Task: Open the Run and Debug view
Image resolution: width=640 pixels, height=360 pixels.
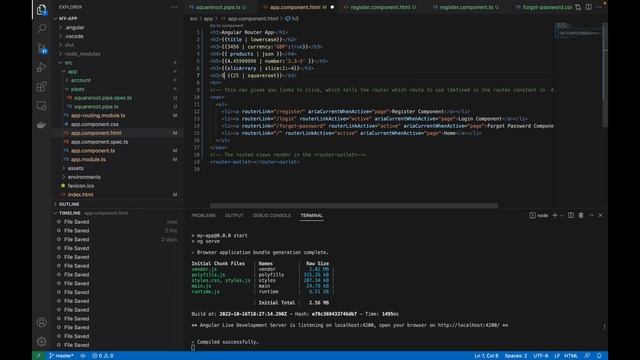Action: click(42, 67)
